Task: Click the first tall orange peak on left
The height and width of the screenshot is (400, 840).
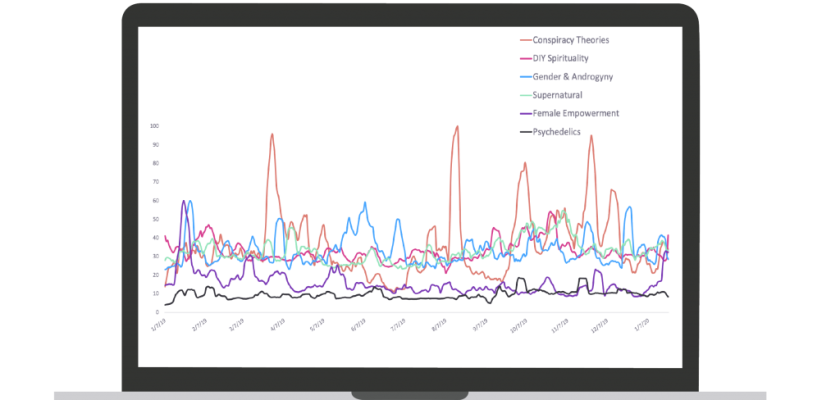Action: [x=271, y=134]
